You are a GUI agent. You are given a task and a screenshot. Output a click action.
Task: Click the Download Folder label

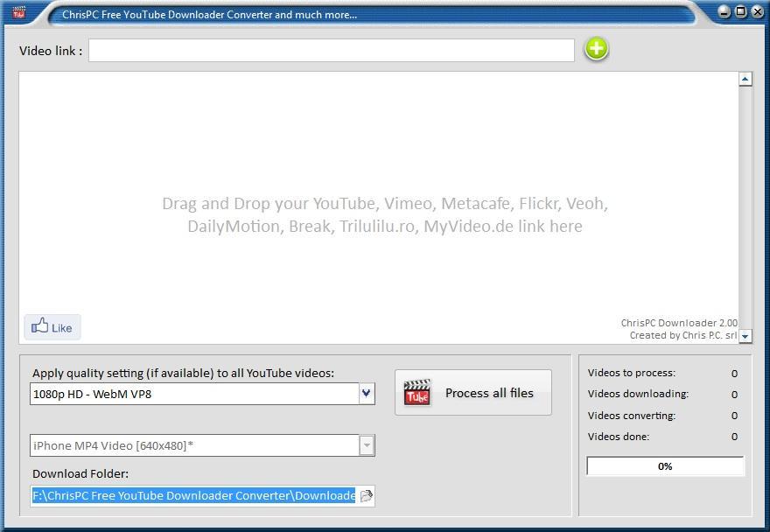(x=80, y=473)
